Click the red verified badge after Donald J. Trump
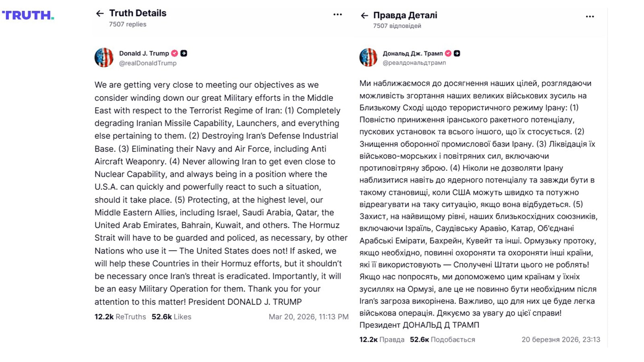This screenshot has width=644, height=362. [174, 53]
